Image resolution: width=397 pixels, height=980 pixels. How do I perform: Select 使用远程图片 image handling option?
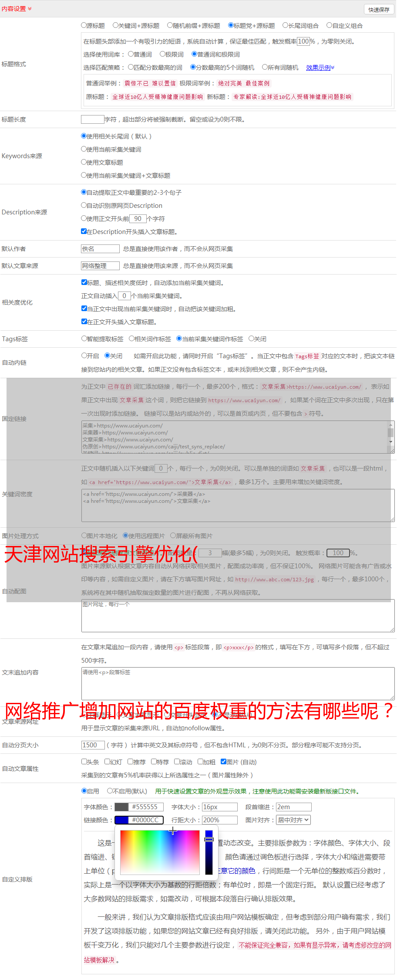click(x=125, y=536)
